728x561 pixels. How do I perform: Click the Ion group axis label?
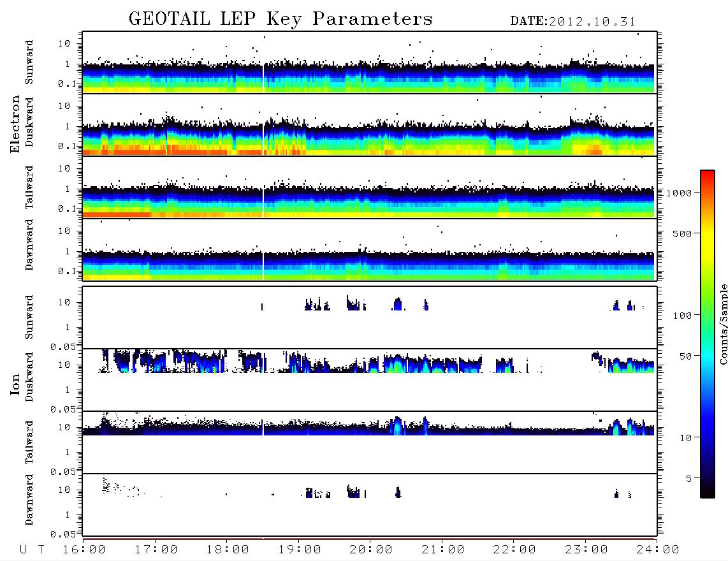point(15,384)
